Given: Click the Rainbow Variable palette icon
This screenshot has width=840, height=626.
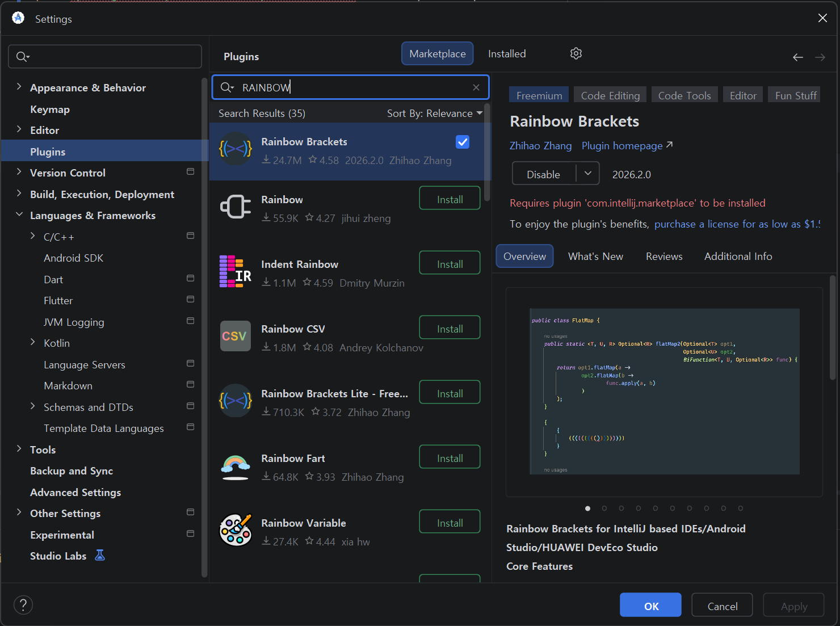Looking at the screenshot, I should 236,530.
